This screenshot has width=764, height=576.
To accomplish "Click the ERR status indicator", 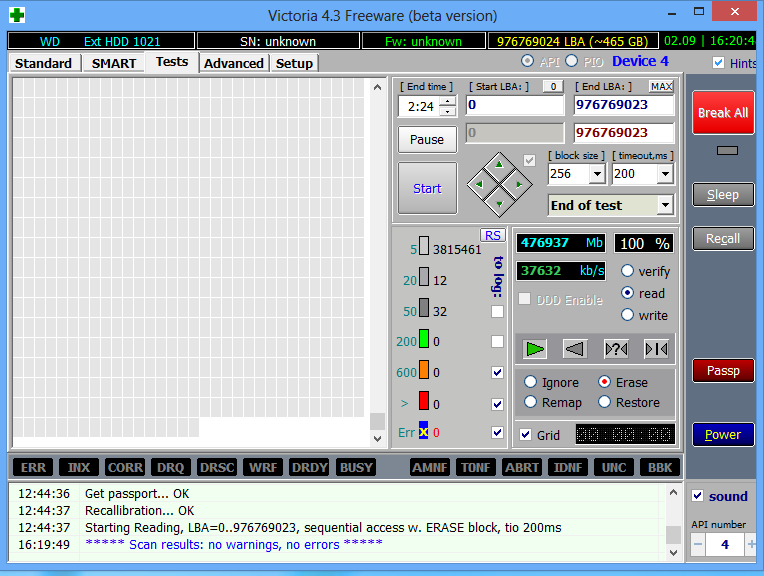I will pos(33,467).
